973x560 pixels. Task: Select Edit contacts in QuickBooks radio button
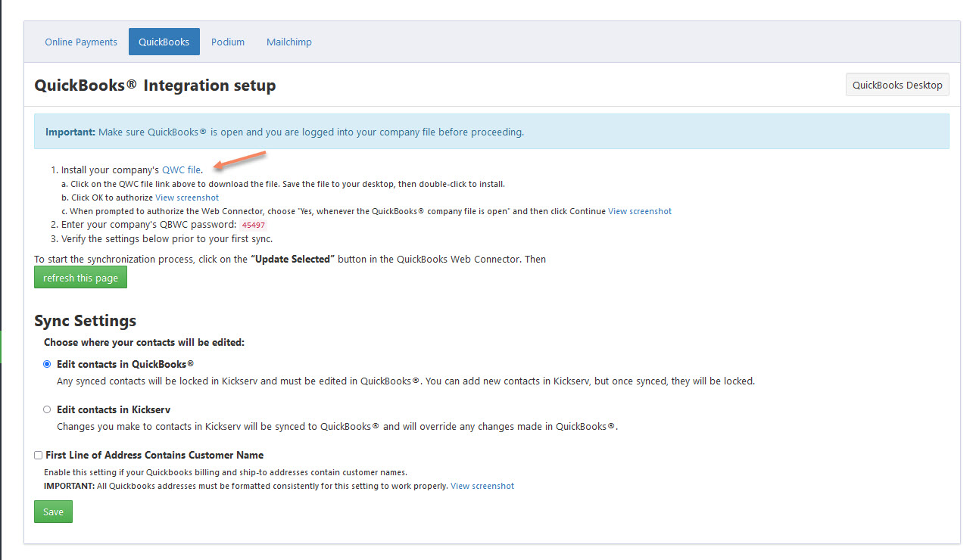pos(47,364)
